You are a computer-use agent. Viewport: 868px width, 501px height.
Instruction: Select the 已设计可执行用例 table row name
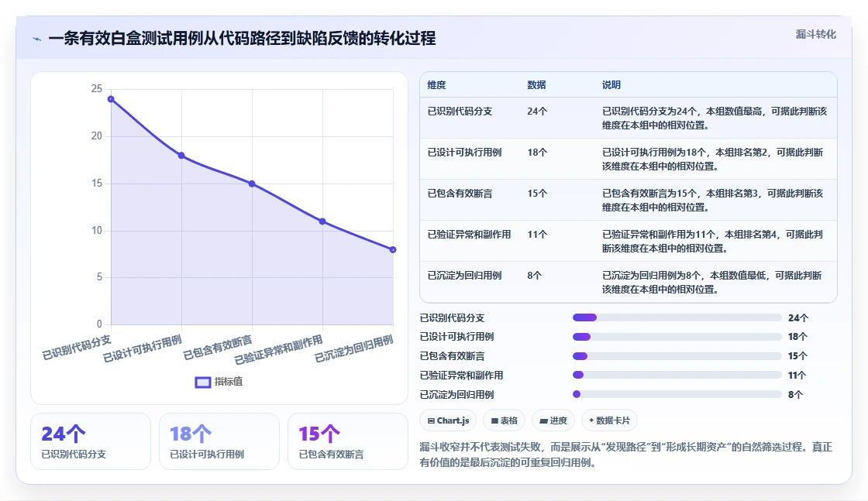point(464,153)
